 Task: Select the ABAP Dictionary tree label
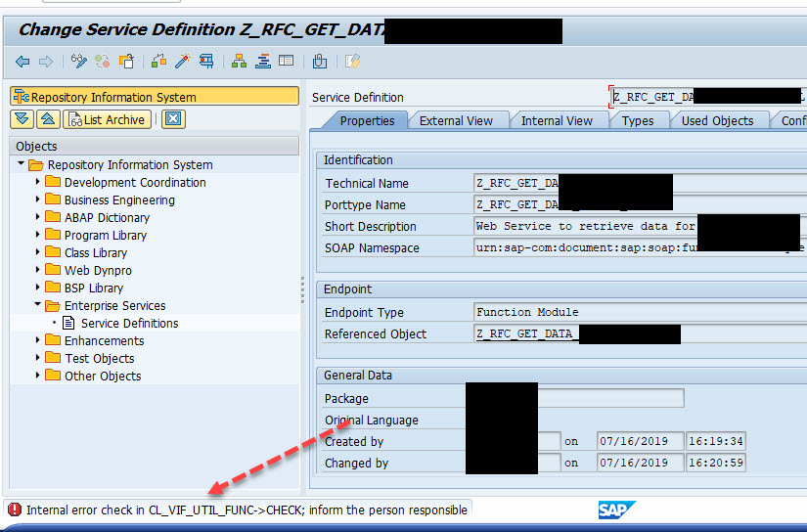[107, 218]
